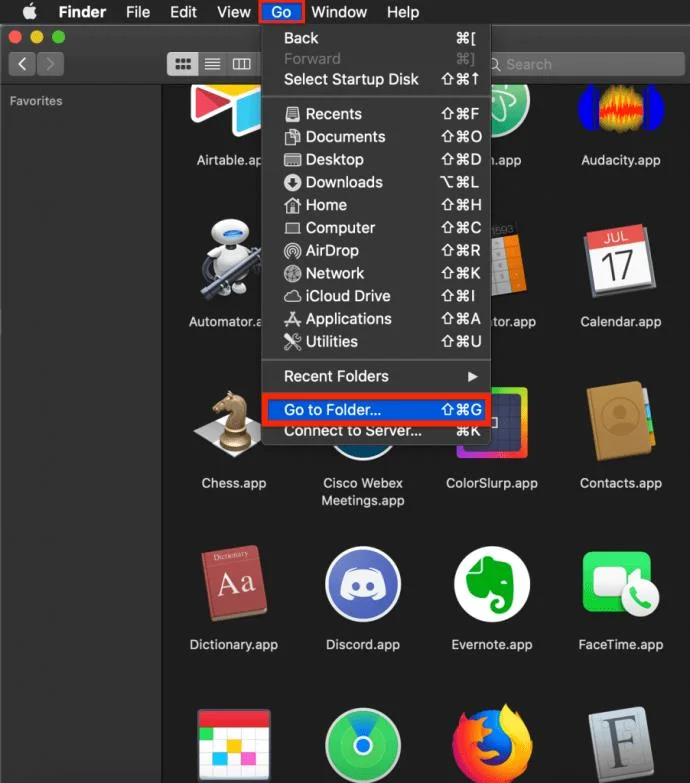The height and width of the screenshot is (783, 690).
Task: Open the Contacts.app address book icon
Action: coord(621,421)
